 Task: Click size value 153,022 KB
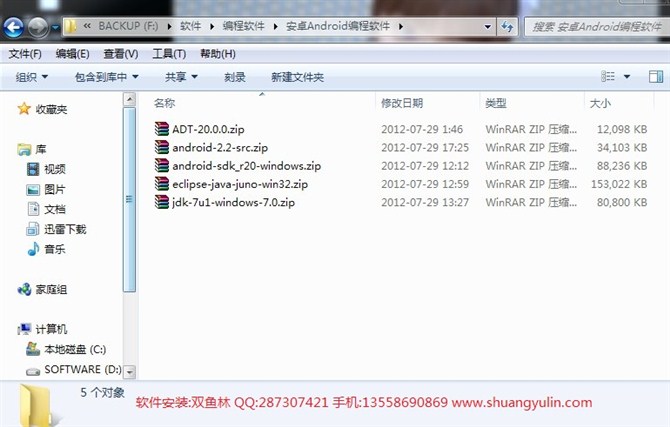click(619, 184)
